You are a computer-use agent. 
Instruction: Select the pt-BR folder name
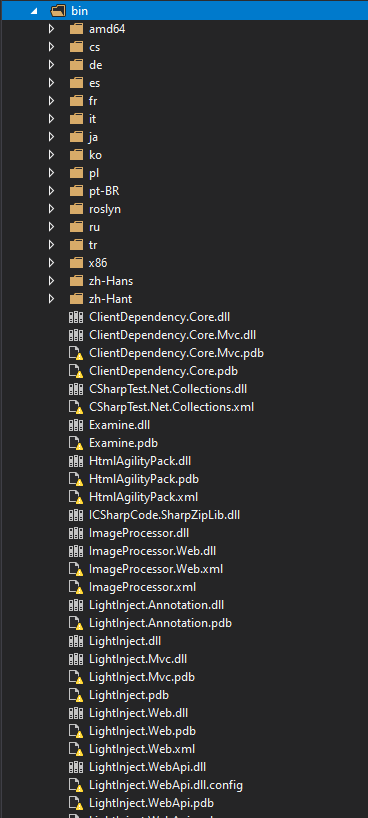(104, 191)
